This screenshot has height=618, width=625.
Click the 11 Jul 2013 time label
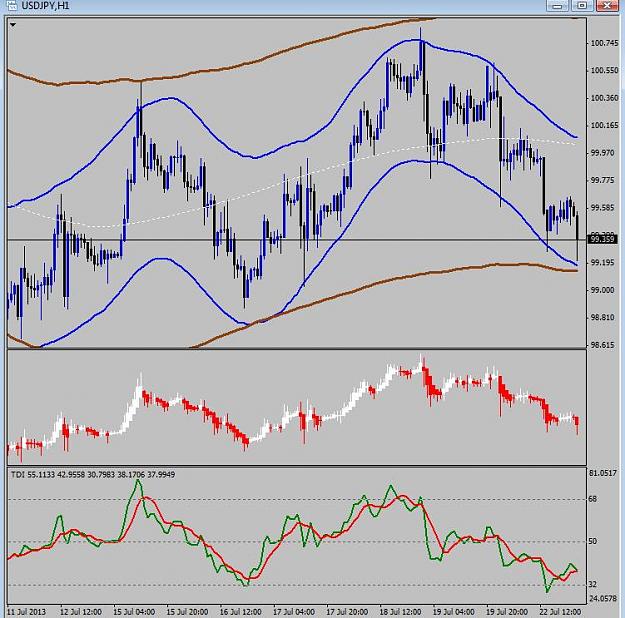pos(26,612)
